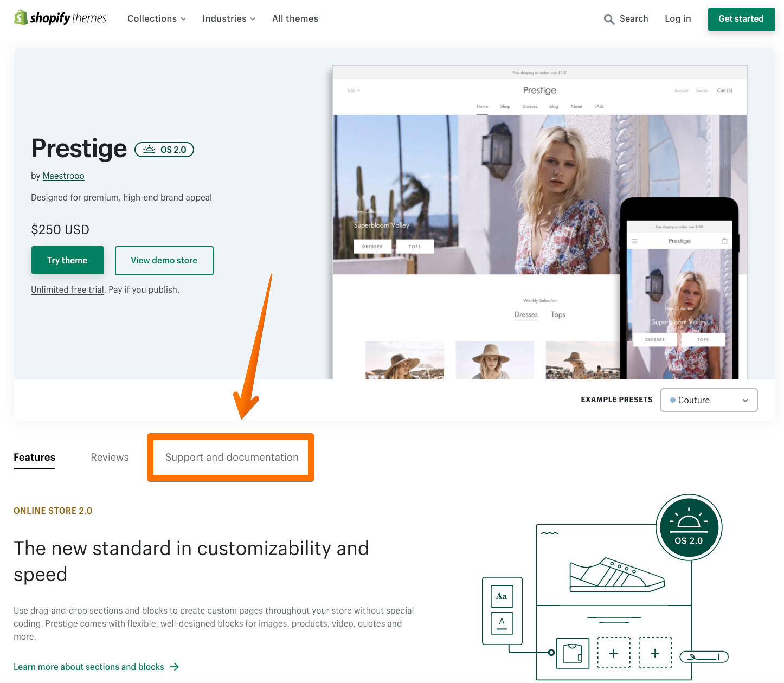Open All themes page
This screenshot has width=784, height=683.
pyautogui.click(x=295, y=18)
